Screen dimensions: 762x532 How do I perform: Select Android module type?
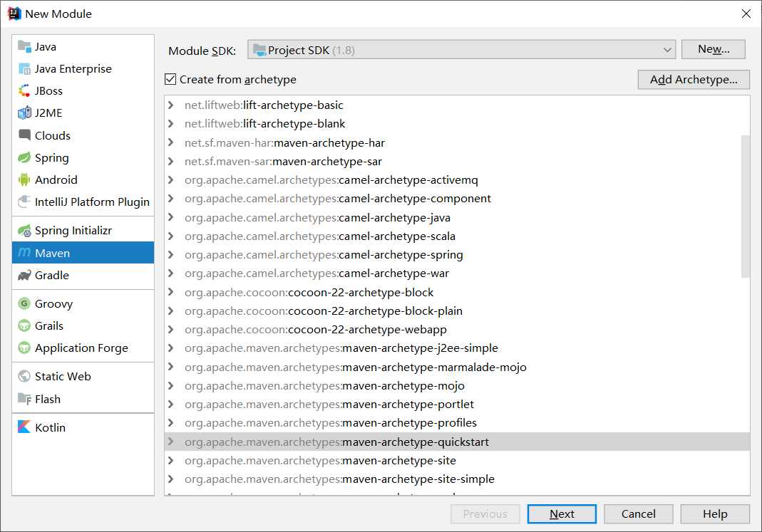pyautogui.click(x=83, y=179)
